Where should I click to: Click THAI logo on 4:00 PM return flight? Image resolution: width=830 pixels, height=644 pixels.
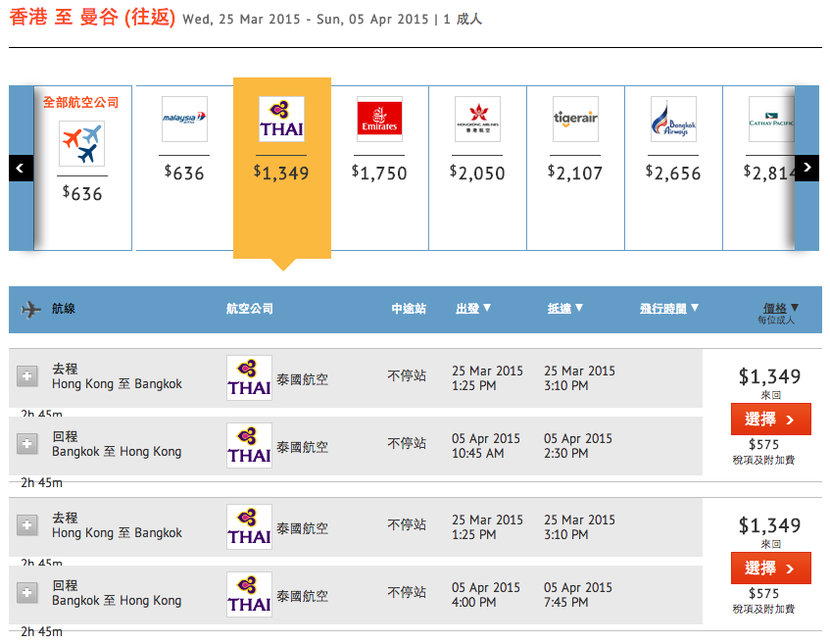(249, 594)
